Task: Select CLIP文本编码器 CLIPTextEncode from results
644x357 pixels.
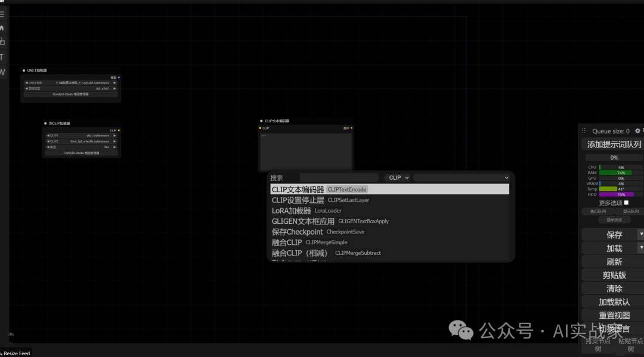Action: [389, 189]
